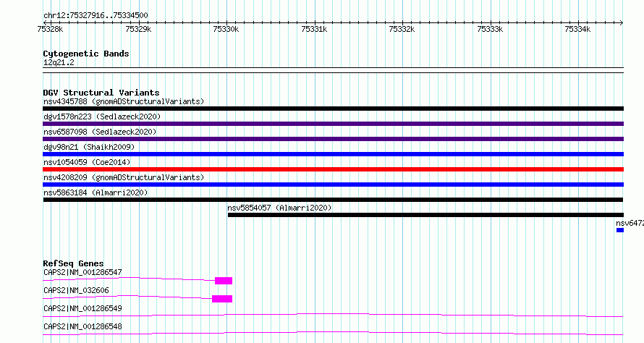Select the RefSeq Genes track title

coord(73,263)
